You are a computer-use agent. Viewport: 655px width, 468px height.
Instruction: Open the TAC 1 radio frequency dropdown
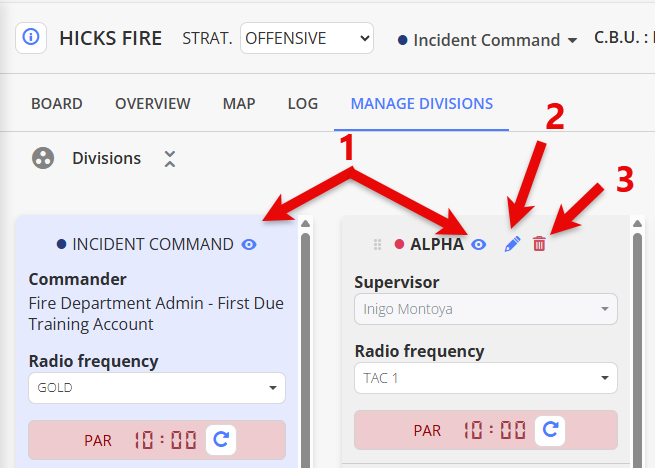point(486,378)
